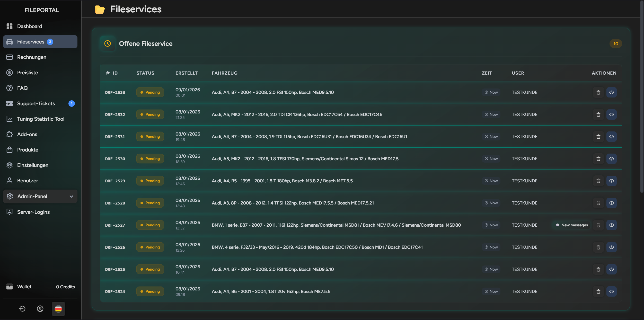The height and width of the screenshot is (320, 644).
Task: Sort table by ERSTELLT column header
Action: [x=187, y=73]
